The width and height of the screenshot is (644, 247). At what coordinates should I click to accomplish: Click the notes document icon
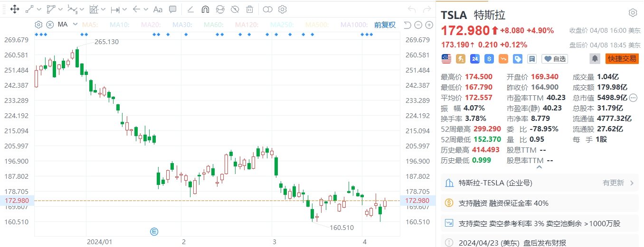(532, 59)
